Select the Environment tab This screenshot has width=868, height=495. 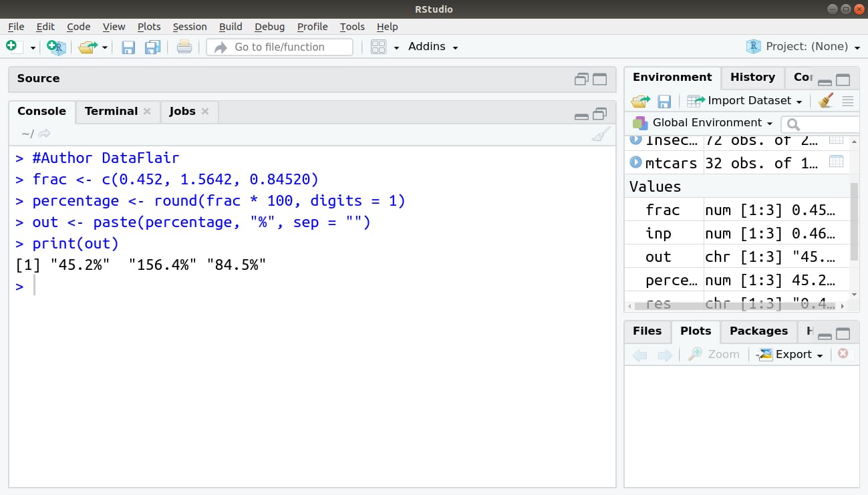coord(672,77)
